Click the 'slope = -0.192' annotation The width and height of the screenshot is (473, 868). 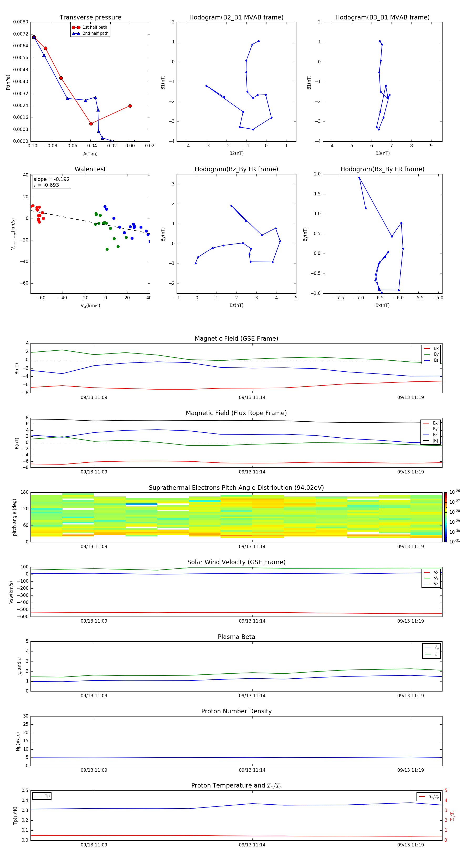pyautogui.click(x=52, y=179)
